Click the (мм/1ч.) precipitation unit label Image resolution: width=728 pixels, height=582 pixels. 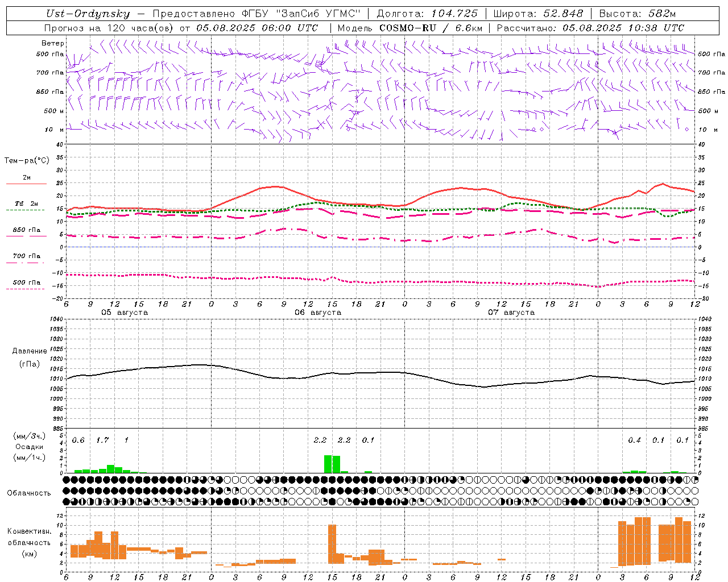click(29, 458)
